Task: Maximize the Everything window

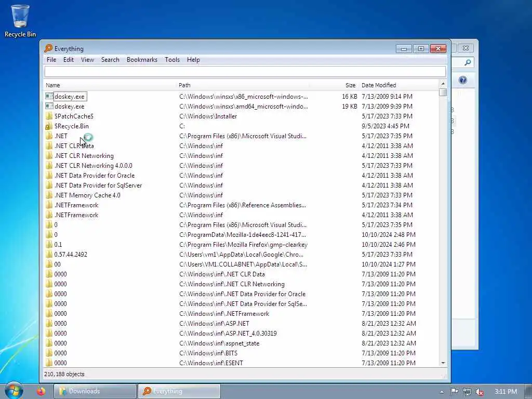Action: click(x=421, y=48)
